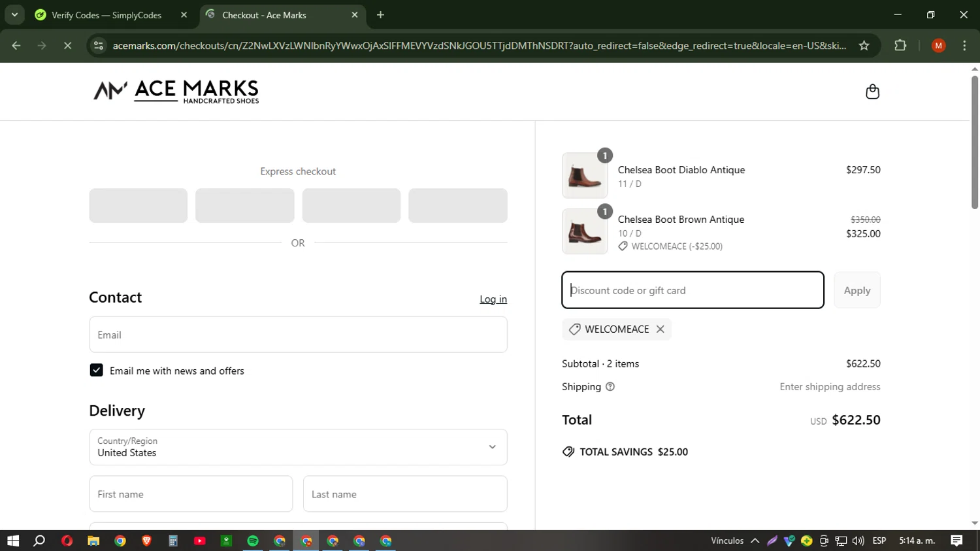Click the Vínculos toolbar label
The height and width of the screenshot is (551, 980).
pyautogui.click(x=727, y=541)
